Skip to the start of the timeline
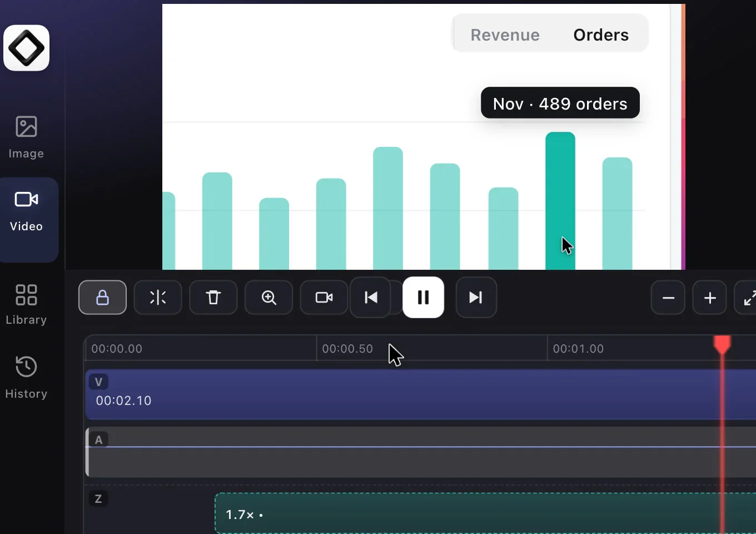This screenshot has width=756, height=534. point(371,298)
